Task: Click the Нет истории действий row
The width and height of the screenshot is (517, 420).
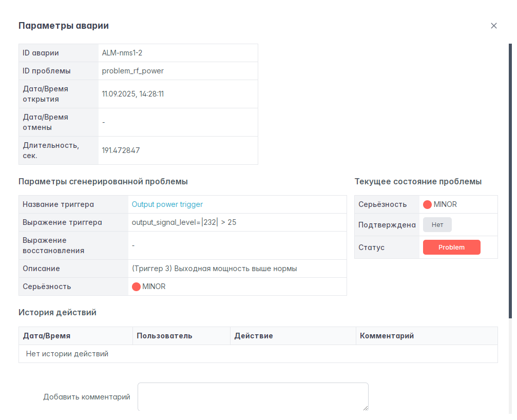Action: [67, 354]
